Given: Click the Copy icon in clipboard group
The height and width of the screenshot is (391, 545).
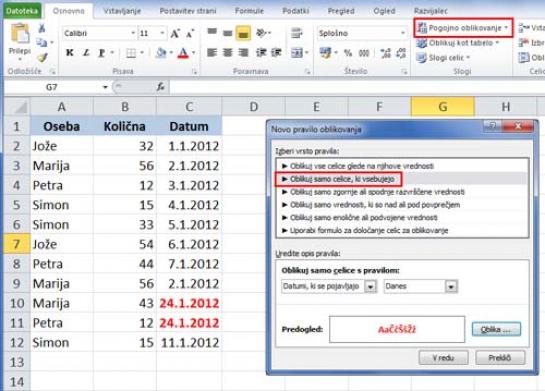Looking at the screenshot, I should [42, 42].
